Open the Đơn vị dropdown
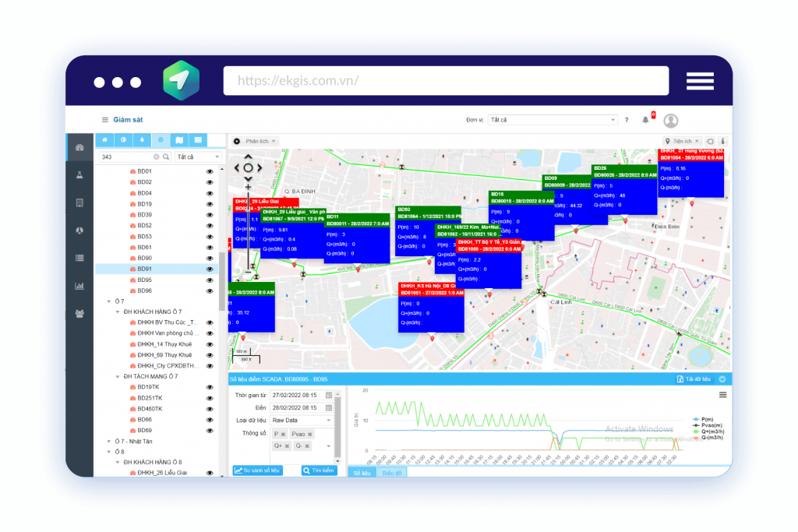The image size is (798, 532). click(x=553, y=120)
